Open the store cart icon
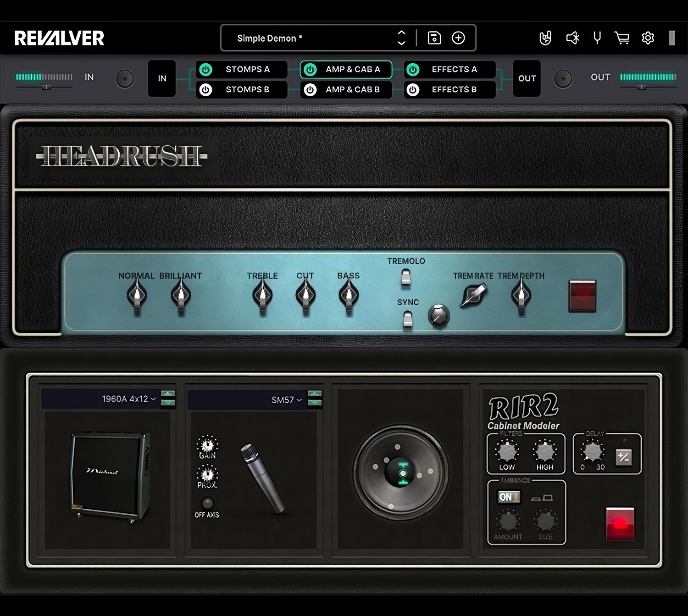 (621, 38)
